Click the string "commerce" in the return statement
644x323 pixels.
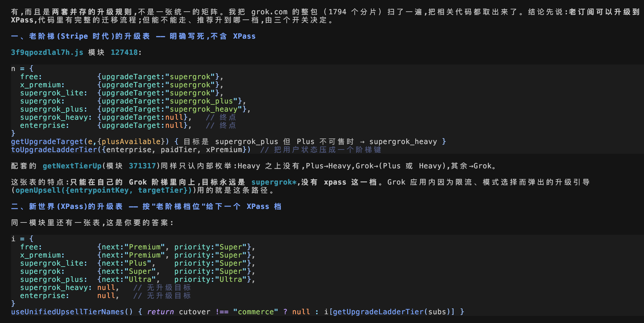tap(256, 312)
